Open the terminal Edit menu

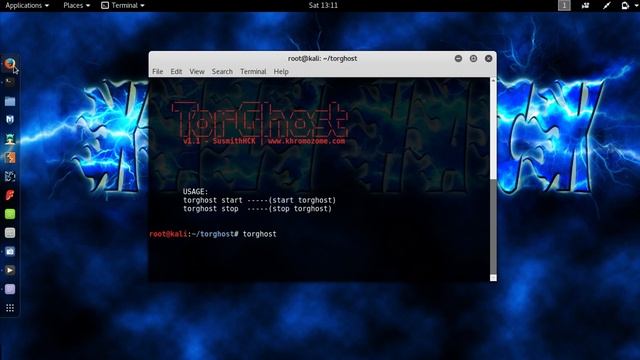click(176, 71)
